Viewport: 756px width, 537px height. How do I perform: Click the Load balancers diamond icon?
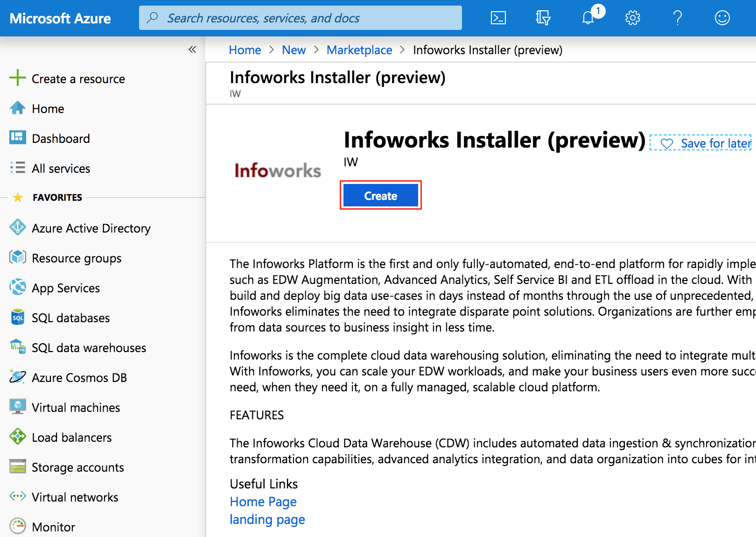coord(18,436)
